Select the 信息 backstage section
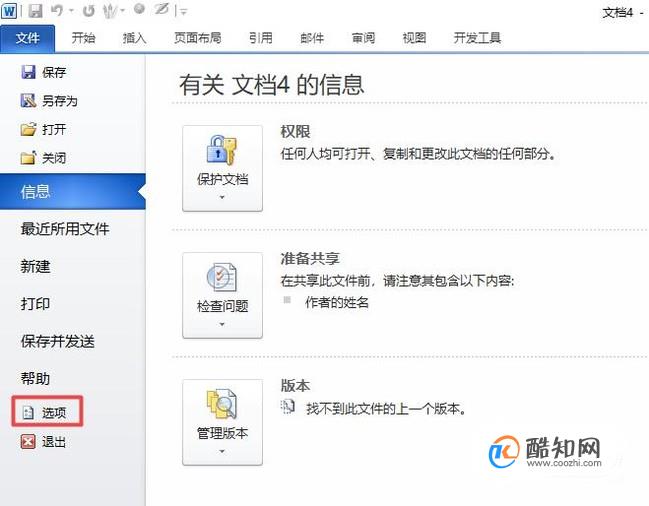Viewport: 649px width, 506px height. (72, 192)
